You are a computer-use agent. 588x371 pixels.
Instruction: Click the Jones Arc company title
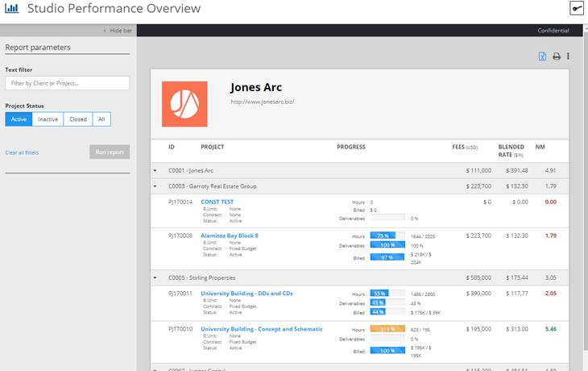click(256, 87)
